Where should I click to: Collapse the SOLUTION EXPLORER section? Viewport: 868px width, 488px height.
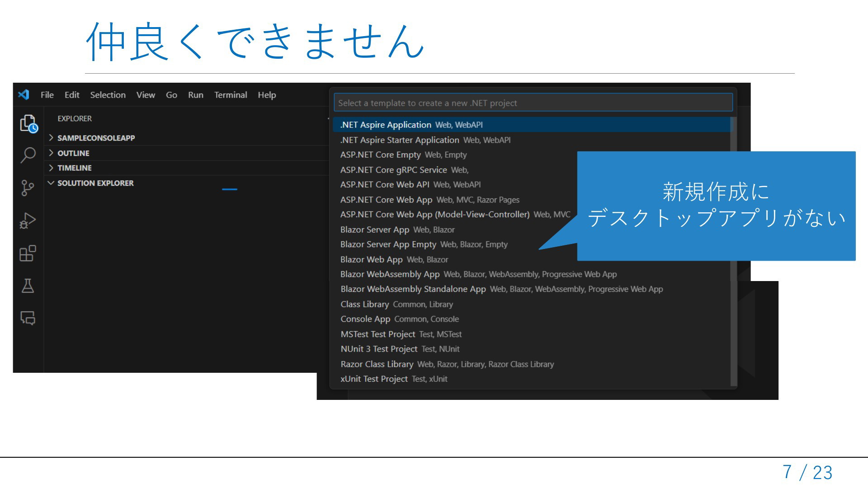(x=95, y=183)
